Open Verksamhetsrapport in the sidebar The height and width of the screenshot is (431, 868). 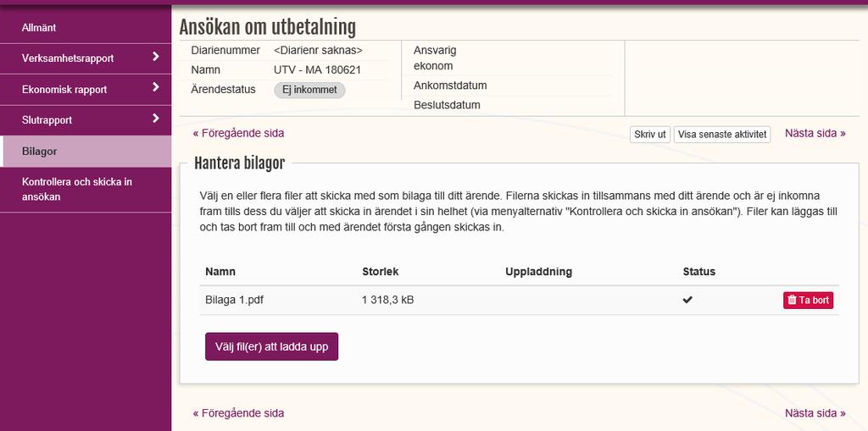point(86,58)
